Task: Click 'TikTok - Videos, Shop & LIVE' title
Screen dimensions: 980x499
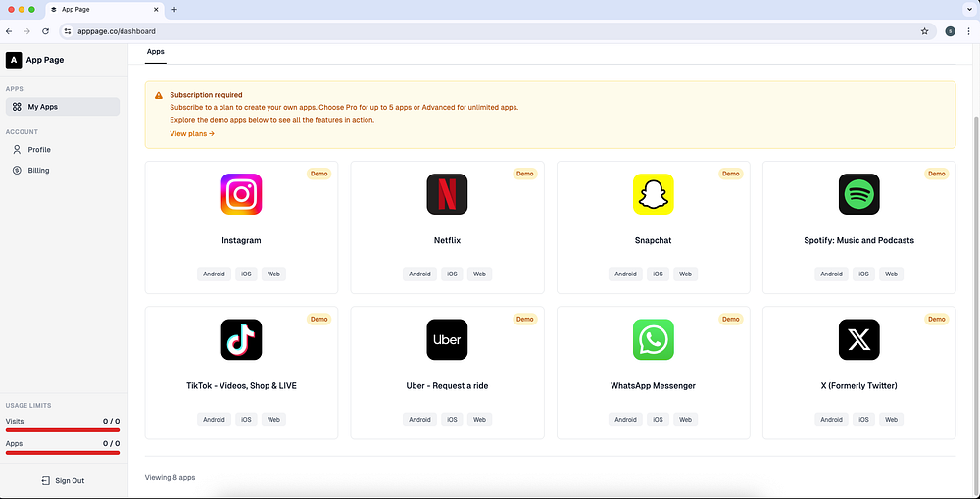Action: click(241, 386)
